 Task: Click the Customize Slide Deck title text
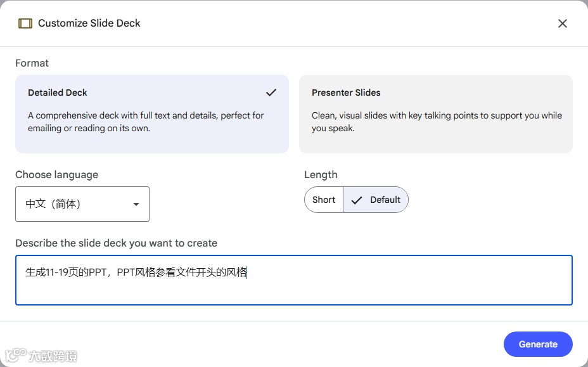click(x=89, y=23)
